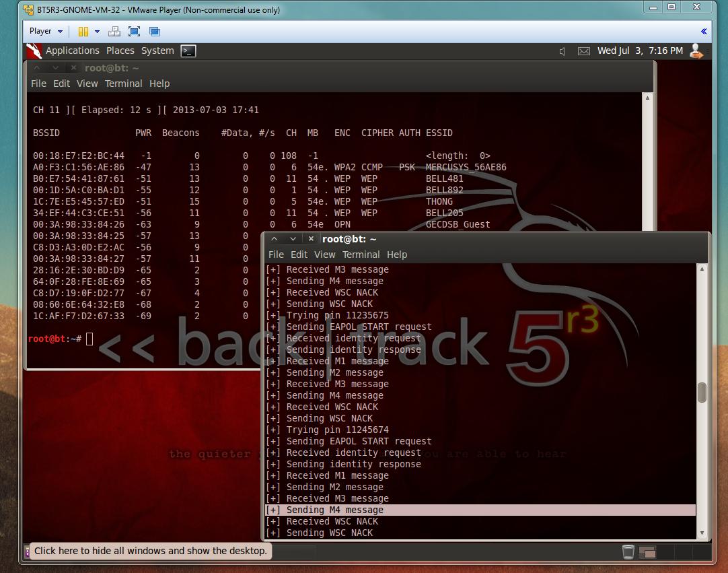Open Edit menu in back terminal window
This screenshot has height=573, width=728.
[x=61, y=83]
